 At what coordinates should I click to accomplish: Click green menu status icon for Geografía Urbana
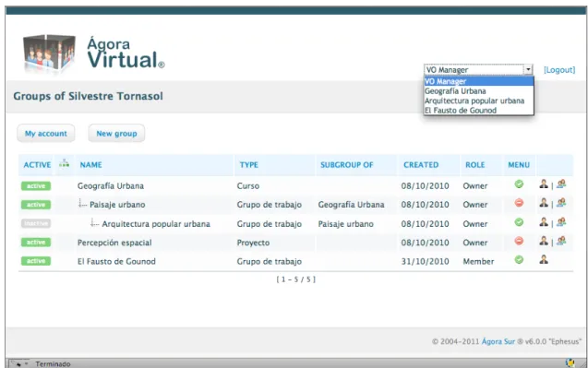519,184
